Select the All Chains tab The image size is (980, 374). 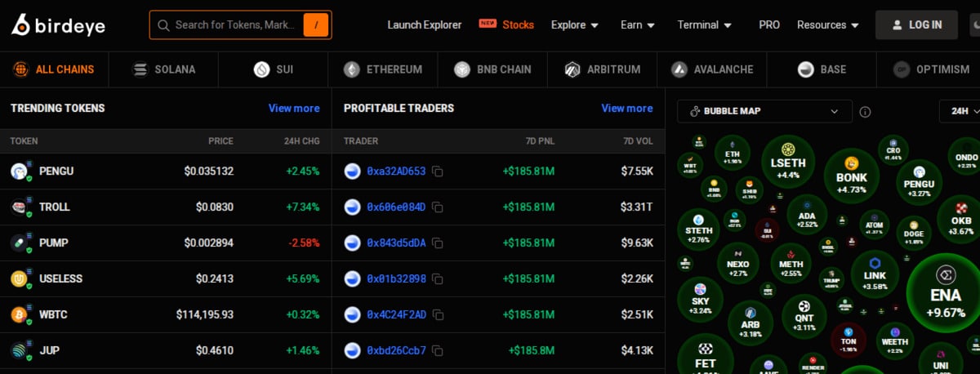[53, 69]
